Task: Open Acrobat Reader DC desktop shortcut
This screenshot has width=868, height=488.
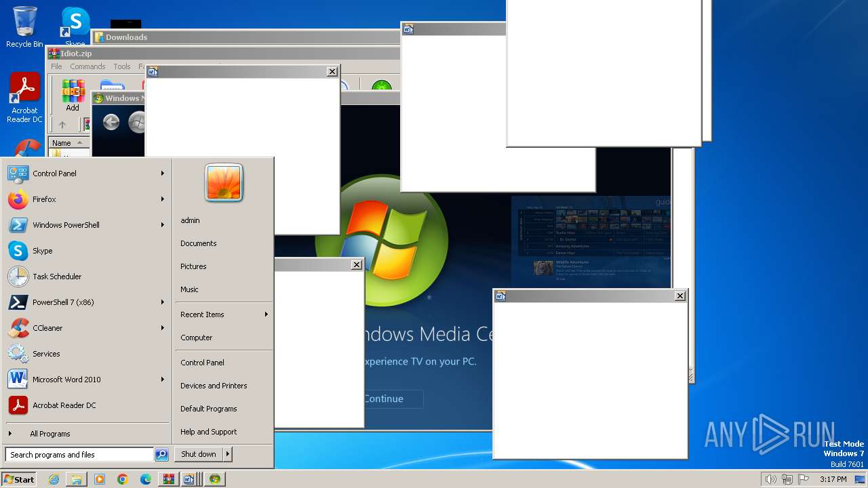Action: pos(24,98)
